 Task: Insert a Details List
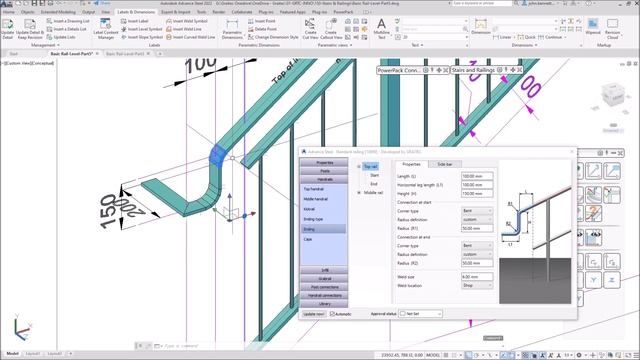click(x=66, y=29)
